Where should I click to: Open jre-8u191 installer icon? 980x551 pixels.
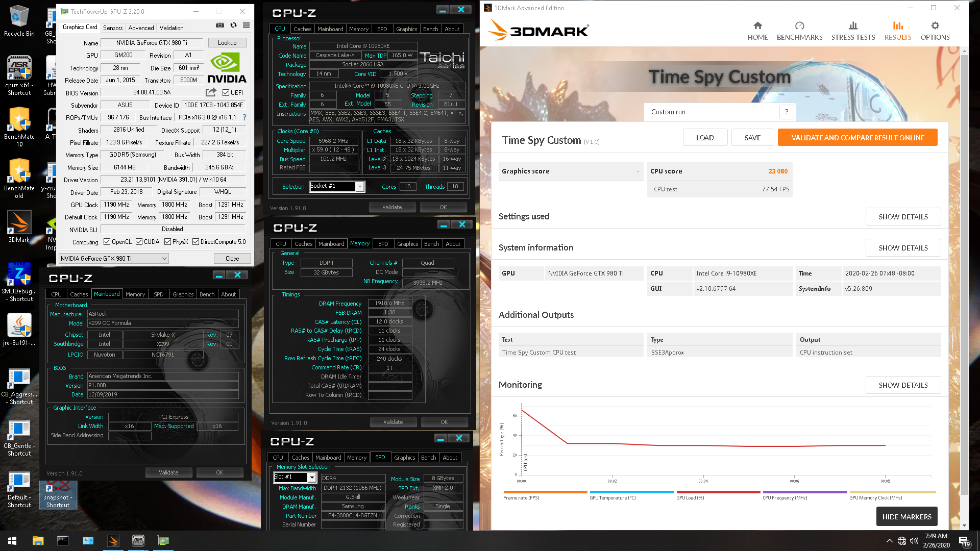tap(19, 330)
